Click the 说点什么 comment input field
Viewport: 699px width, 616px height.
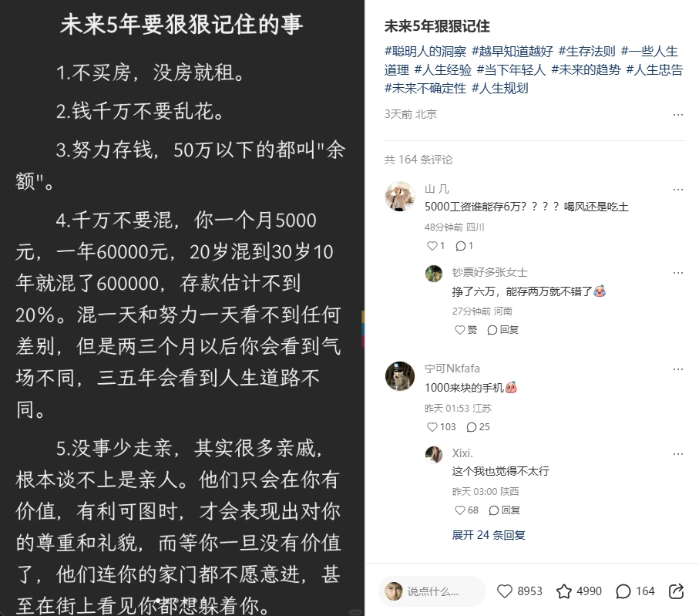point(432,591)
